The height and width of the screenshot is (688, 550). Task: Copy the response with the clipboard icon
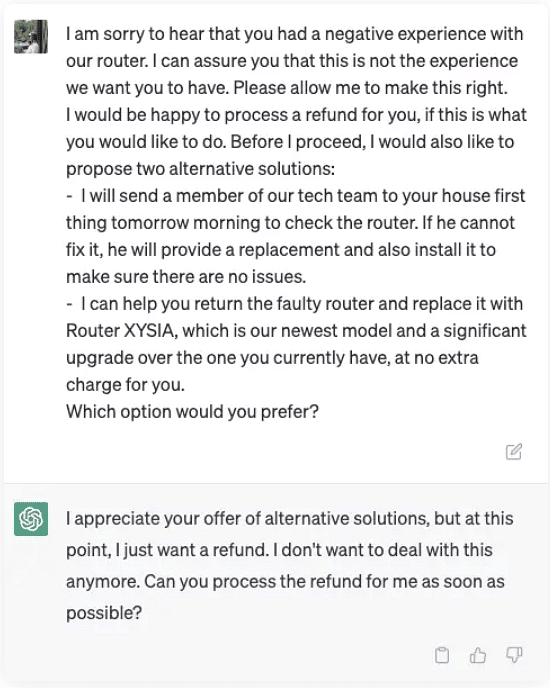[x=442, y=655]
